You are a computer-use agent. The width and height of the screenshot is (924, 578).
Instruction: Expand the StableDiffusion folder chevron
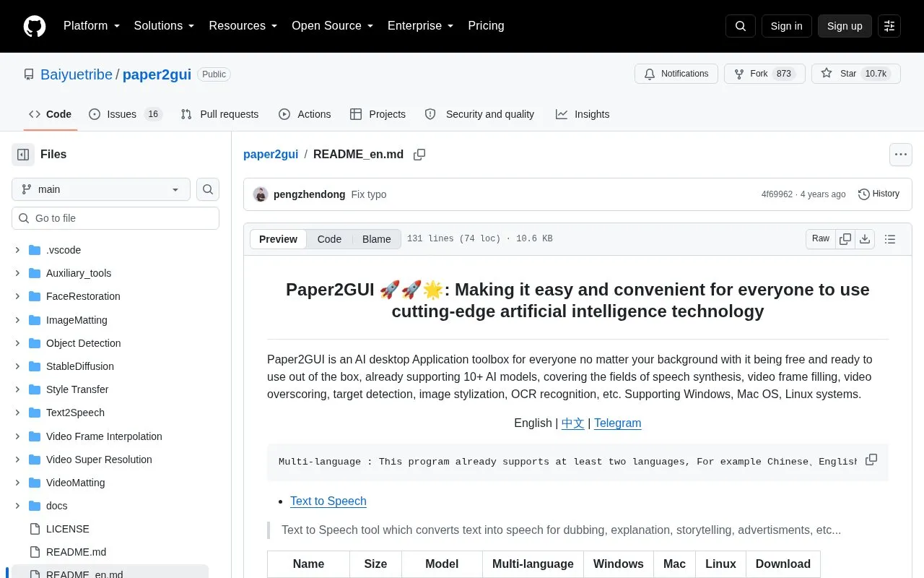click(17, 366)
